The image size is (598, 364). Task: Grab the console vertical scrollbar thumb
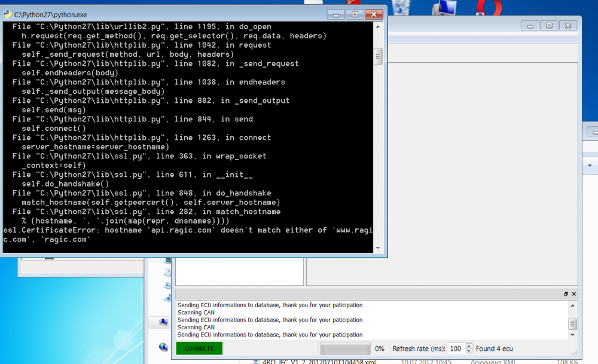(x=378, y=57)
